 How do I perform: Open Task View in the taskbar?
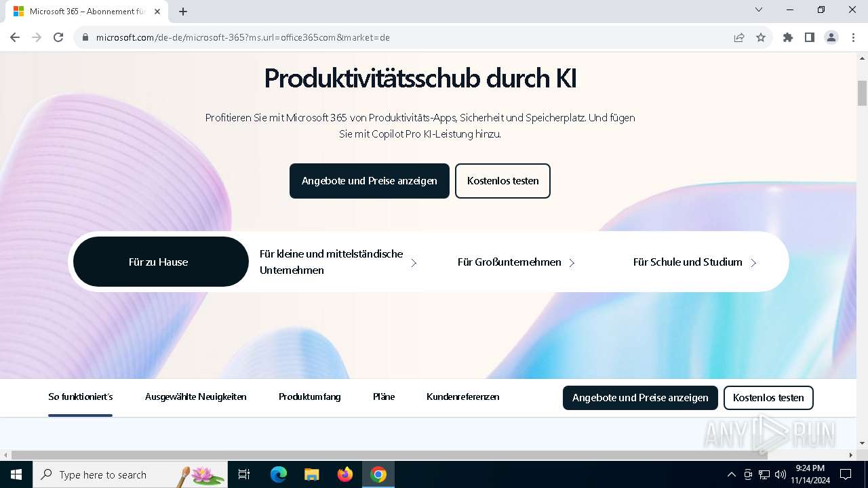pos(245,474)
